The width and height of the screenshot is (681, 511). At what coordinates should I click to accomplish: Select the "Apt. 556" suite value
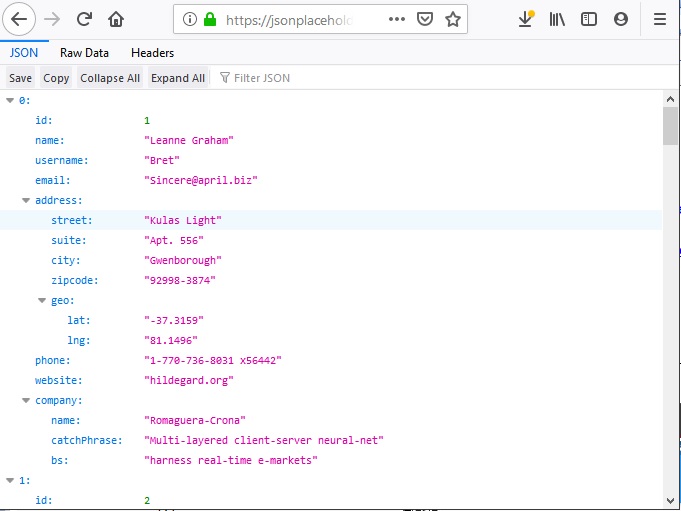174,241
